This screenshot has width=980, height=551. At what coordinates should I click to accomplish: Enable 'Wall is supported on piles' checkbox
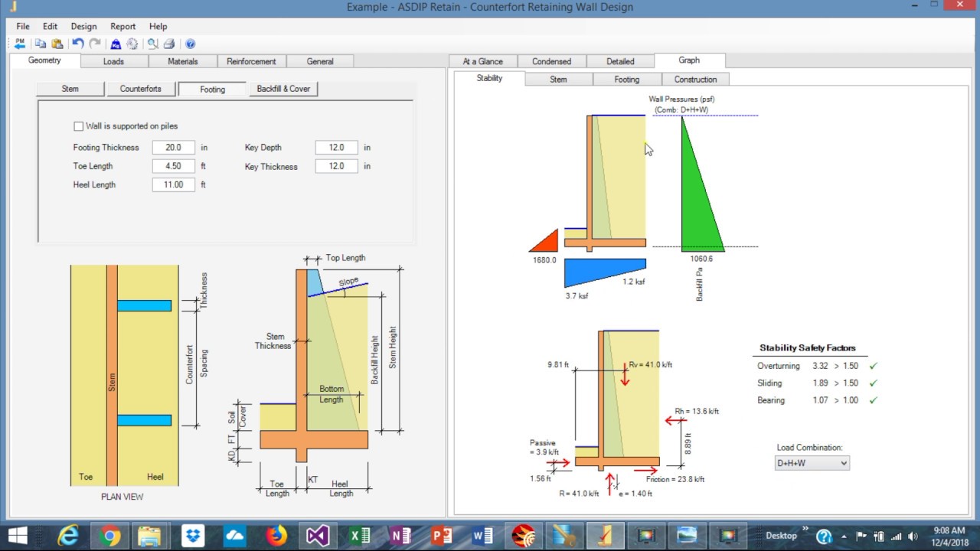coord(78,126)
